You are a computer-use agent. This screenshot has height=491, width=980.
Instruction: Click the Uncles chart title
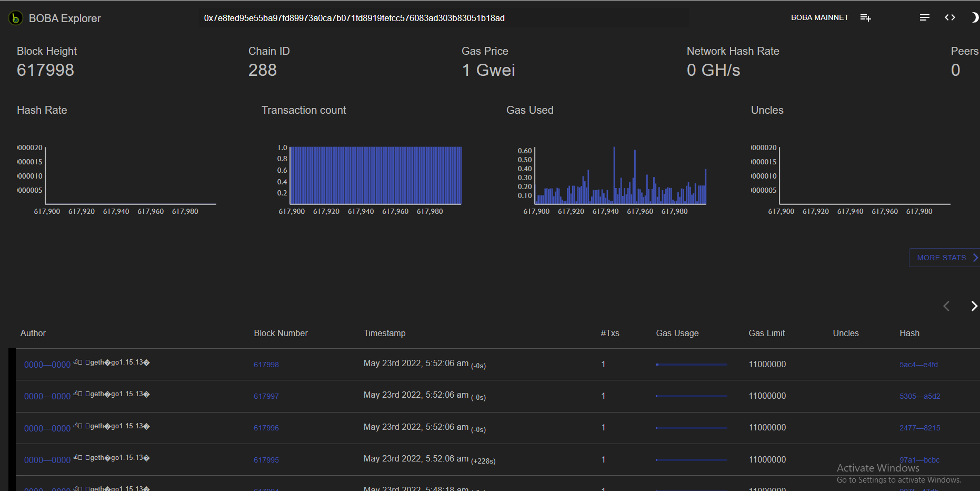[x=767, y=110]
